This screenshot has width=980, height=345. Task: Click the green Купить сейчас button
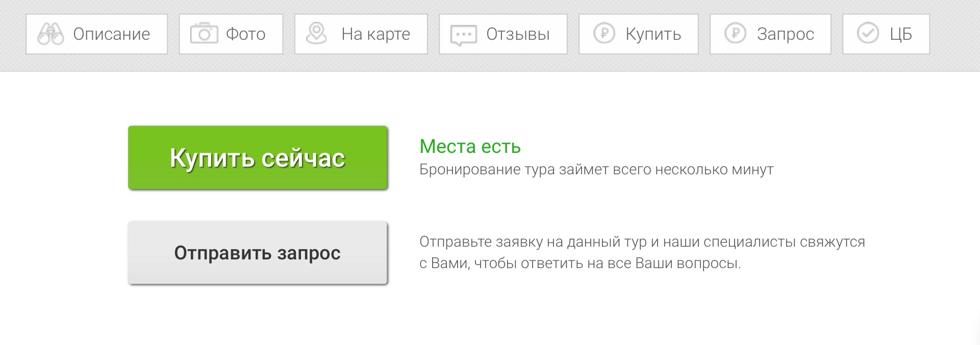(258, 157)
